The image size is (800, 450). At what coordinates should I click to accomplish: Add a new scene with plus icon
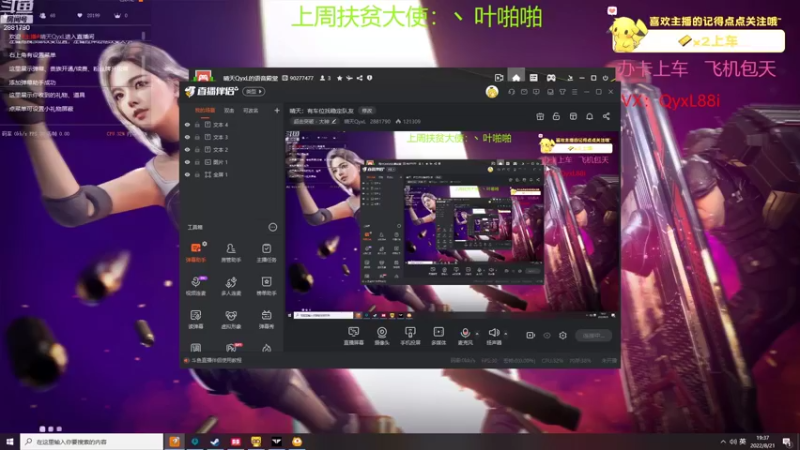(x=277, y=110)
